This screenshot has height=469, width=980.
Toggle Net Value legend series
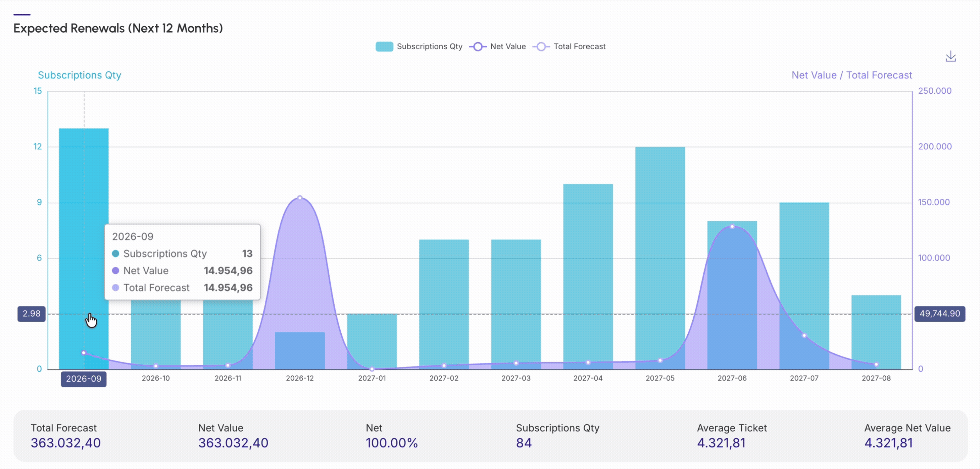[x=497, y=46]
